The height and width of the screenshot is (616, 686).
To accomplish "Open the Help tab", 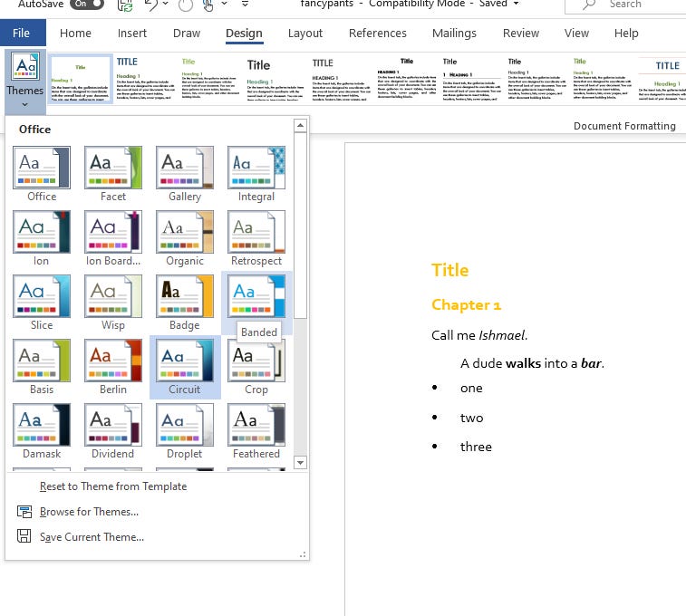I will [x=626, y=34].
